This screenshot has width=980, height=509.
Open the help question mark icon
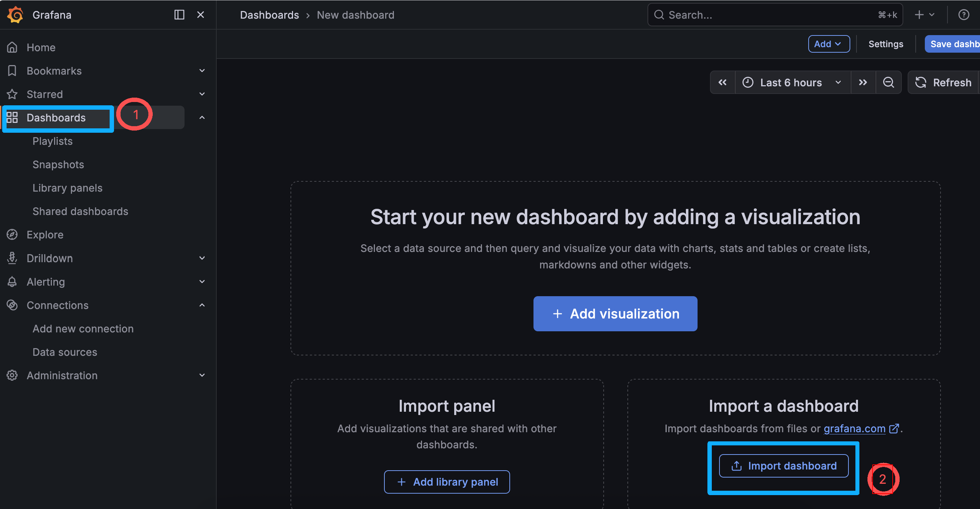tap(963, 15)
